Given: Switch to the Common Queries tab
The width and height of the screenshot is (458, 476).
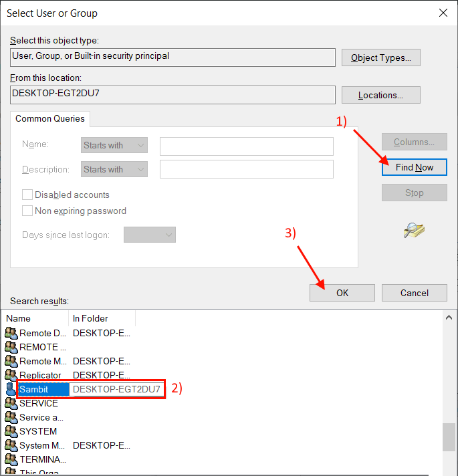Looking at the screenshot, I should click(50, 118).
